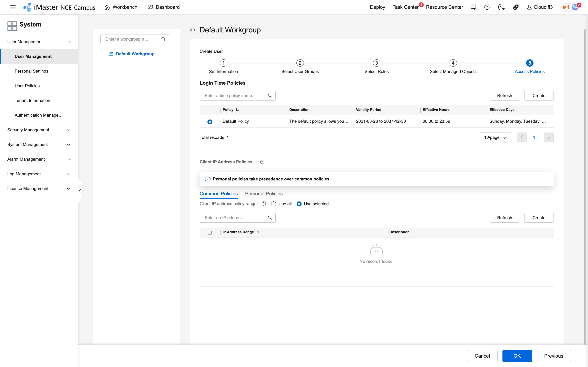Choose the Use all radio option
588x367 pixels.
[x=274, y=204]
